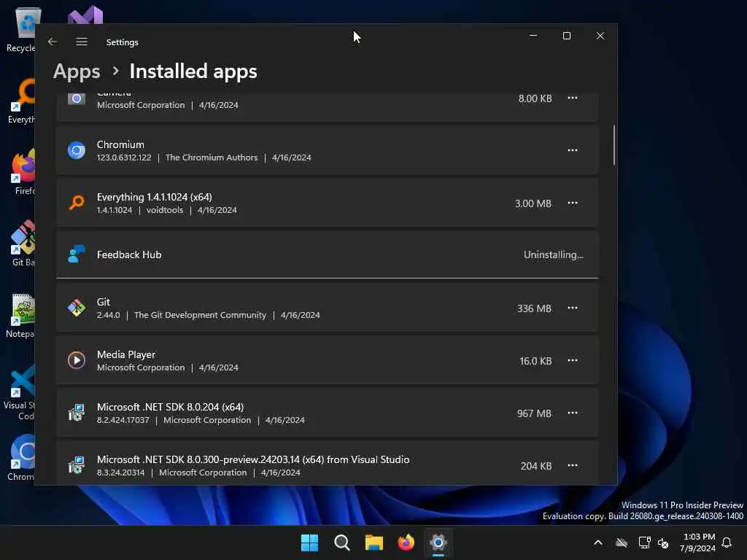Click the 204 KB size value

(536, 466)
